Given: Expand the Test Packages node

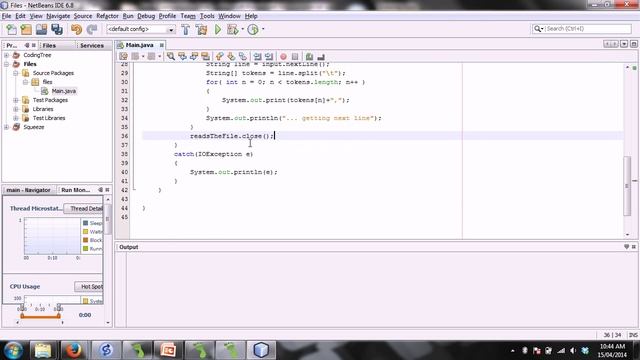Looking at the screenshot, I should pyautogui.click(x=16, y=100).
